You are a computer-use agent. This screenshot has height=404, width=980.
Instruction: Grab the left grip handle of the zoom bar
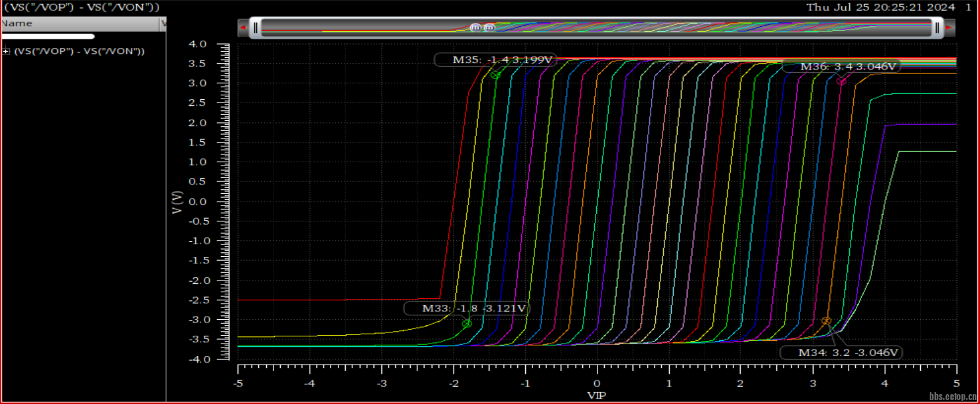tap(256, 28)
